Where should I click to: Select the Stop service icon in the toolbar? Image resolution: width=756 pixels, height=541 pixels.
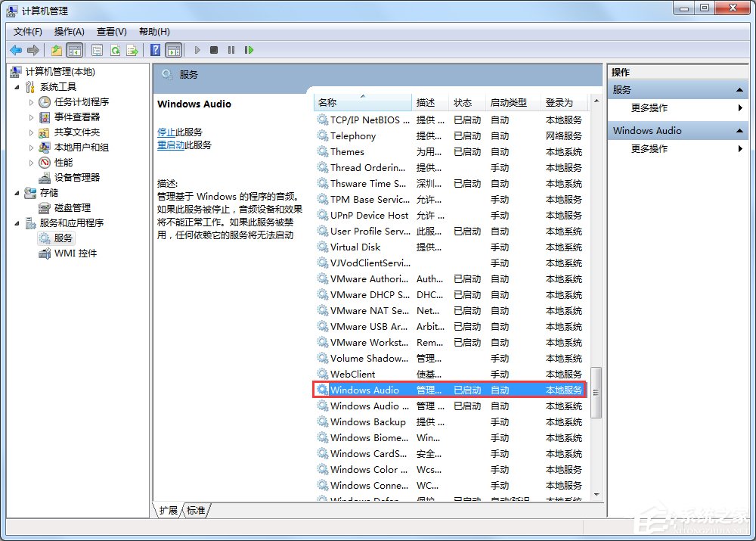212,50
